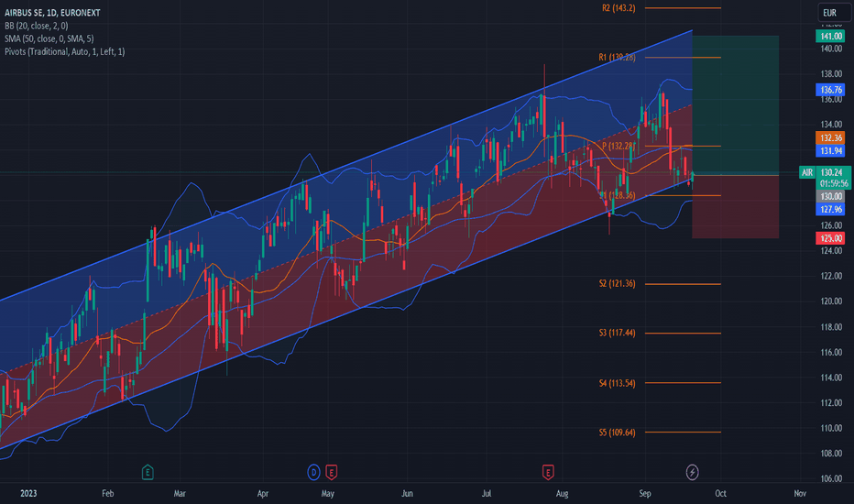
Task: Click the S3 (117.44) pivot label
Action: coord(617,333)
